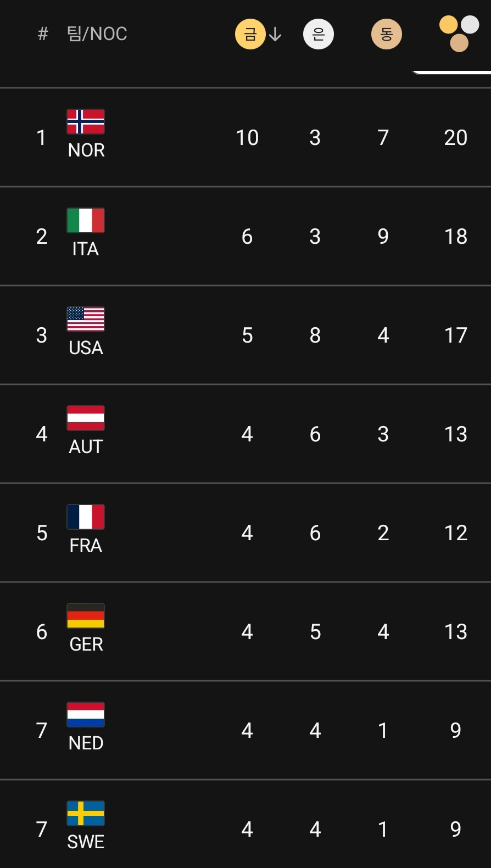
Task: Sort by silver medal icon
Action: click(318, 34)
